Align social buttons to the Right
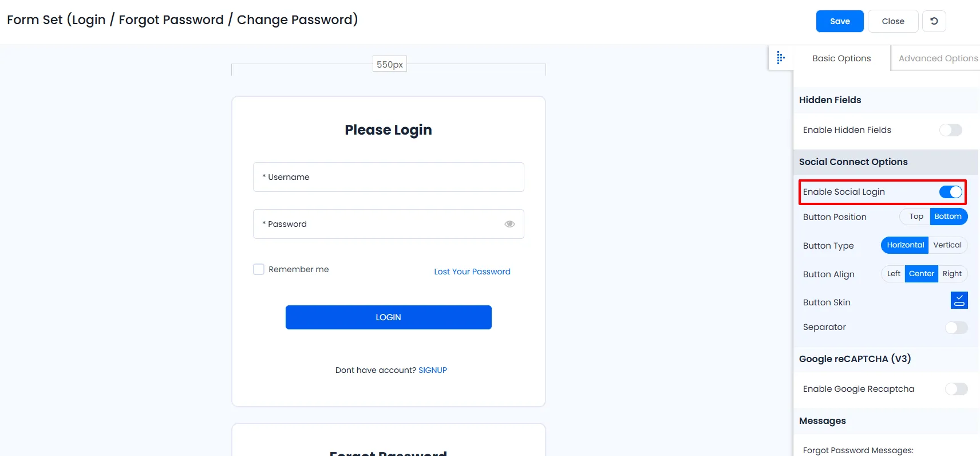This screenshot has width=980, height=456. click(x=952, y=274)
